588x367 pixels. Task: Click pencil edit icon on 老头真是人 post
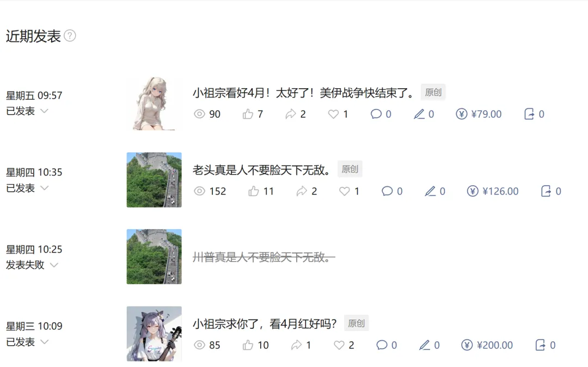tap(430, 191)
